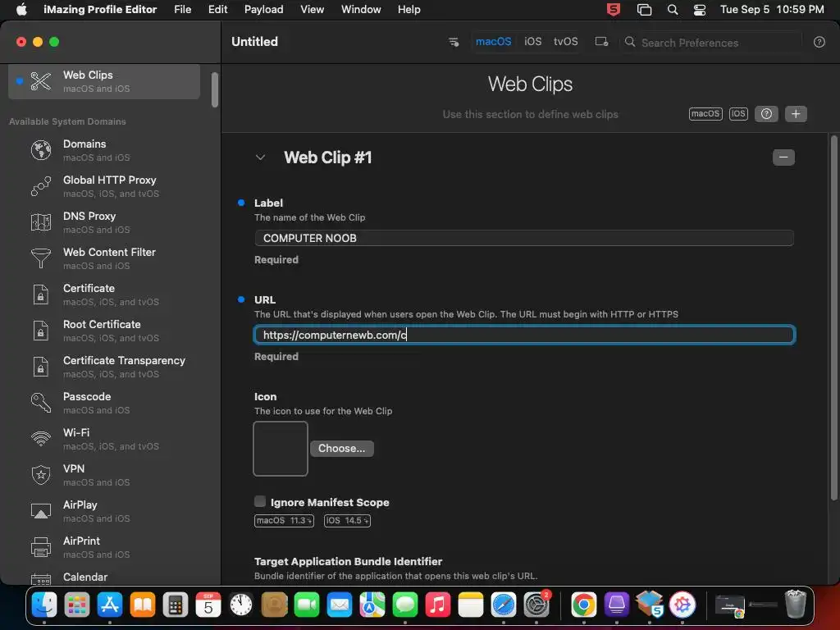Image resolution: width=840 pixels, height=630 pixels.
Task: Open iMazing Profile Editor app menu
Action: 100,10
